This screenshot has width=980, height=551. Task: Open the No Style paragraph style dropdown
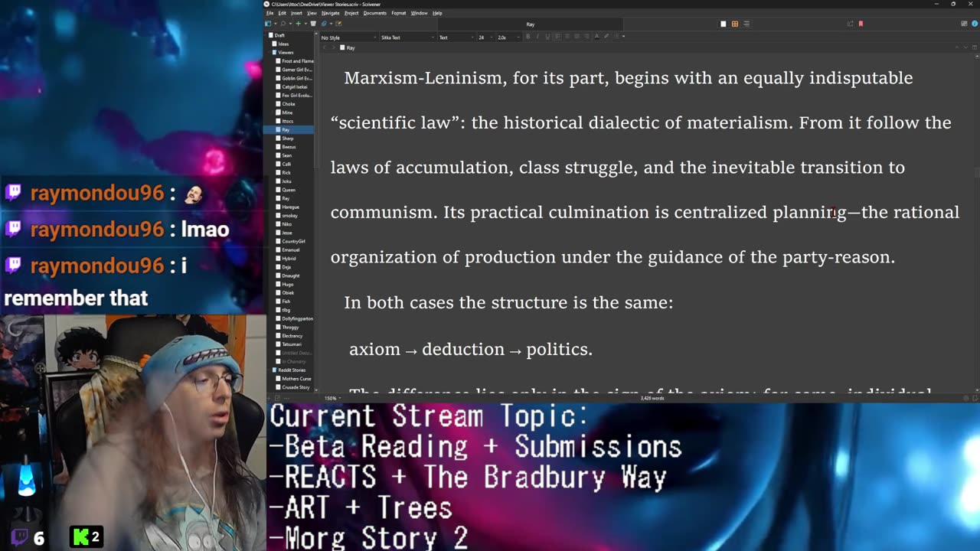point(348,37)
